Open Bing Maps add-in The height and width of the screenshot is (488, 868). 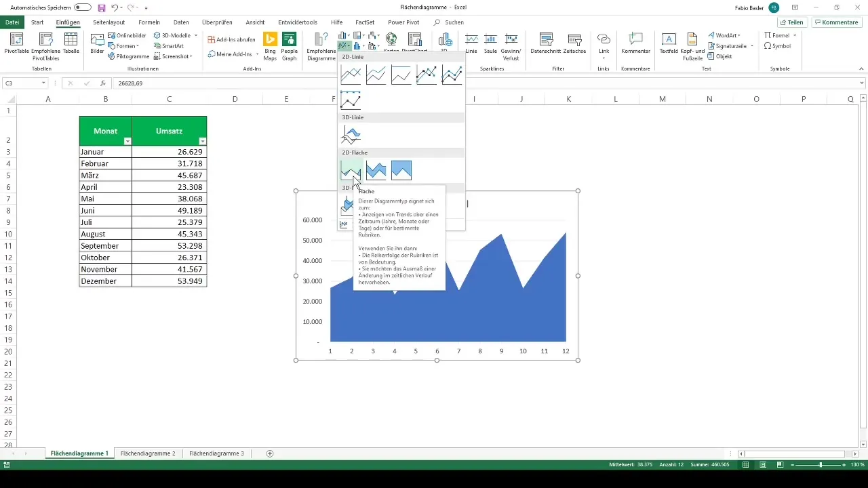click(x=271, y=45)
